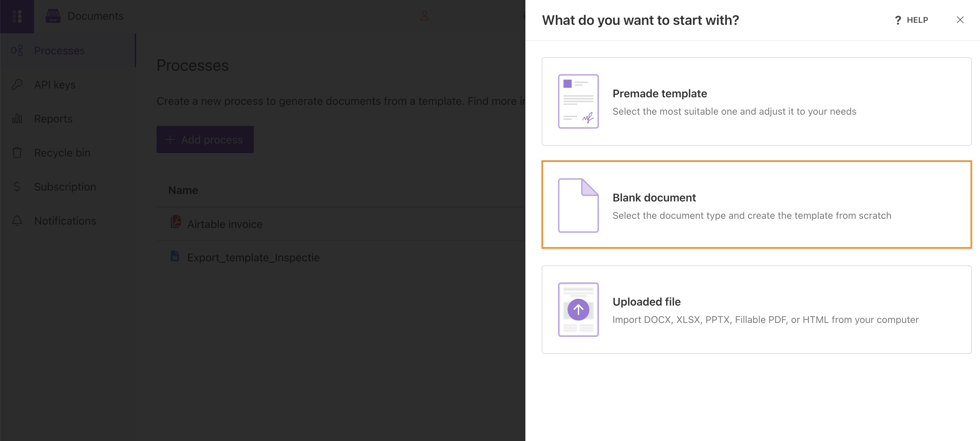Dismiss the dialog with the X button
This screenshot has height=441, width=980.
coord(960,20)
